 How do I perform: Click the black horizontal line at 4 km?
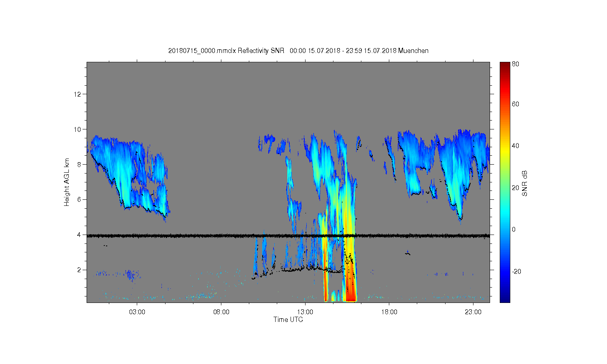[288, 235]
